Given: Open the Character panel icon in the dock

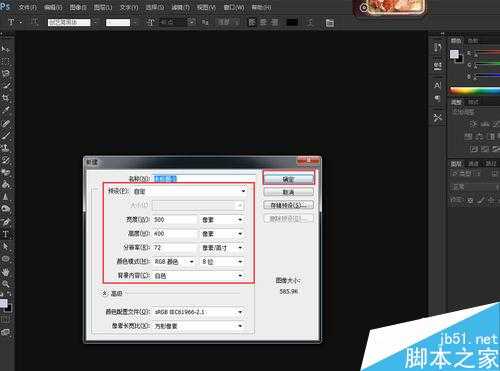Looking at the screenshot, I should point(437,85).
